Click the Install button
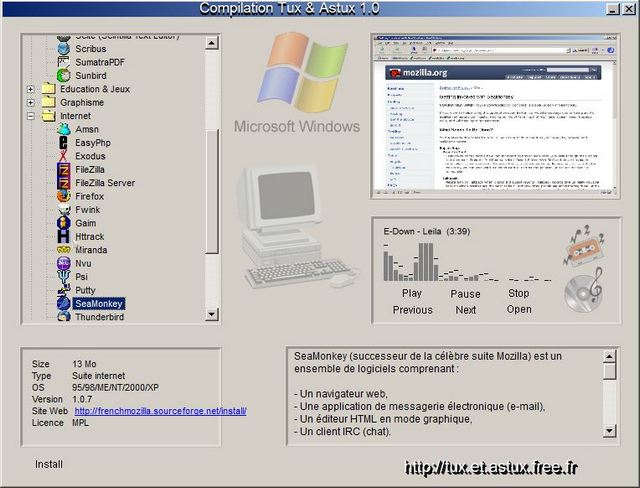This screenshot has height=488, width=640. click(49, 464)
